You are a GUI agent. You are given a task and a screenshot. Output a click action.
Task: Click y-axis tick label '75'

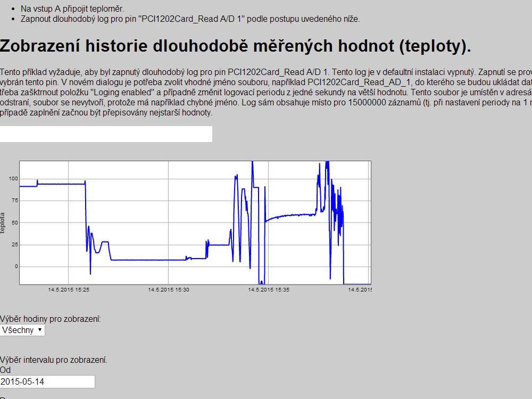point(14,201)
